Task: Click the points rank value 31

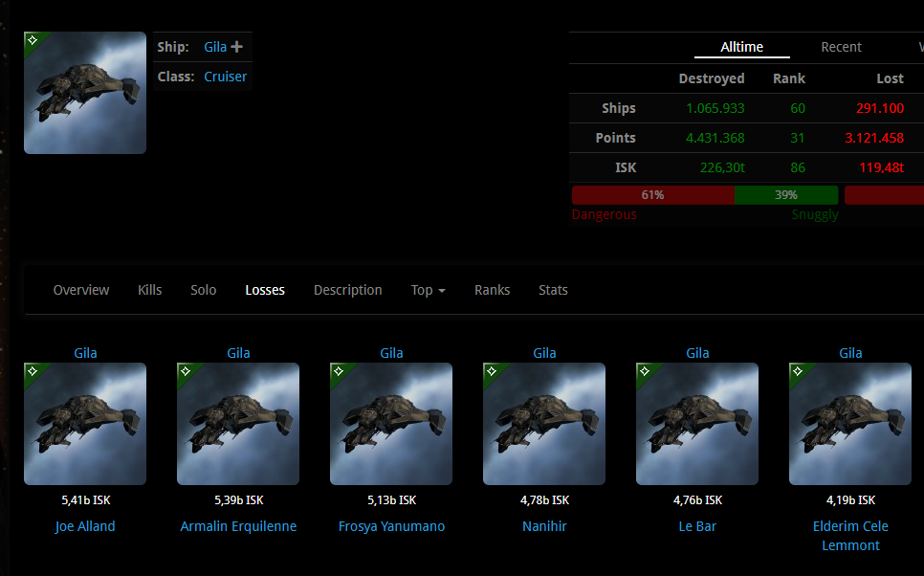Action: (x=798, y=138)
